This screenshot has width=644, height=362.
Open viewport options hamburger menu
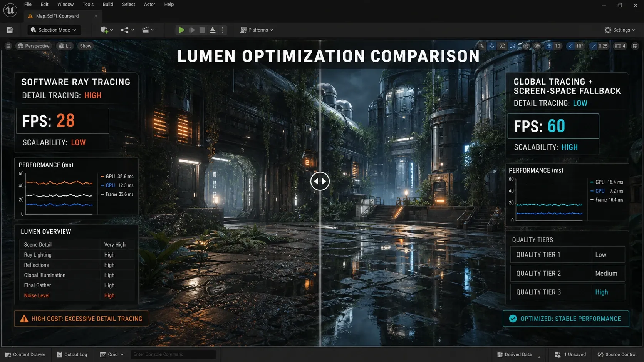click(x=8, y=46)
